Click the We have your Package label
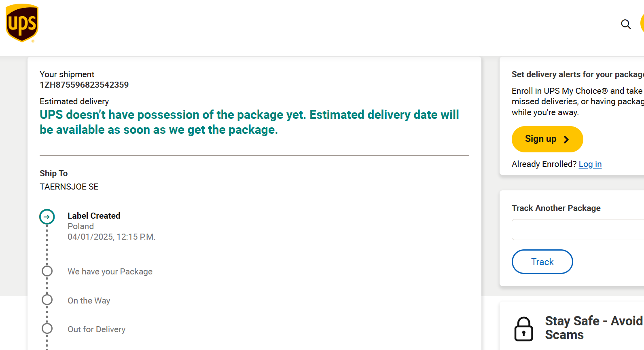The height and width of the screenshot is (350, 644). 110,272
